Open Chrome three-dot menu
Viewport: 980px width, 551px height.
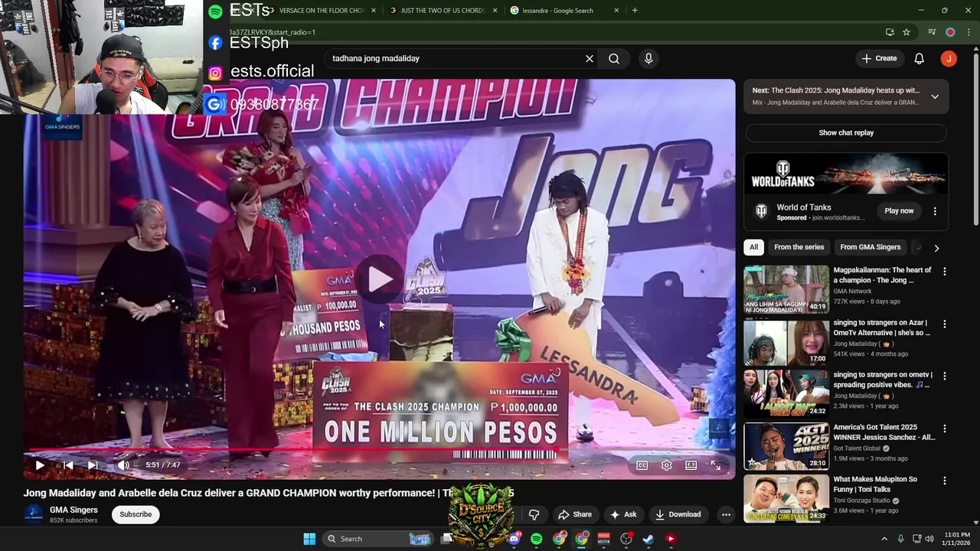(x=968, y=32)
